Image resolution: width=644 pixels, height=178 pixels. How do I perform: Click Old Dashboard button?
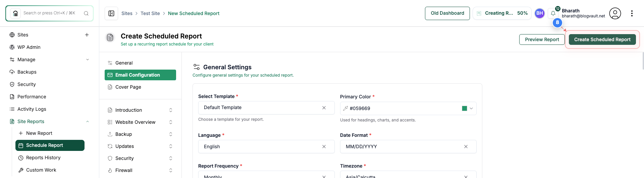pos(447,13)
